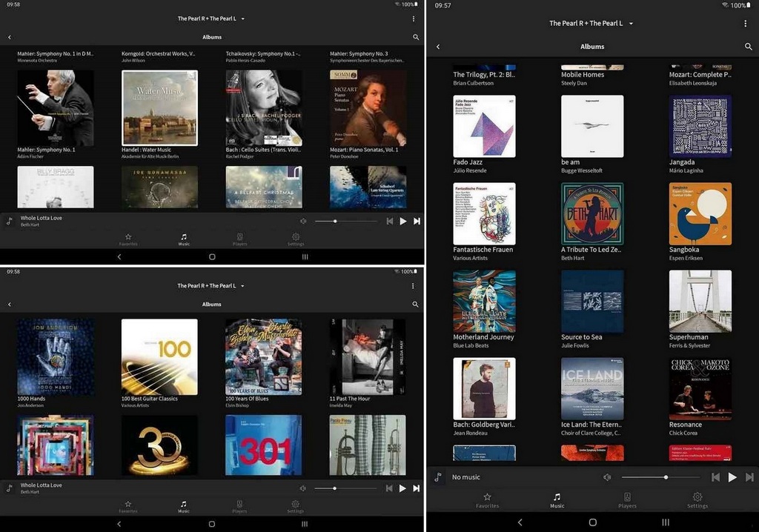Open the three-dot menu in right screen

(x=746, y=23)
